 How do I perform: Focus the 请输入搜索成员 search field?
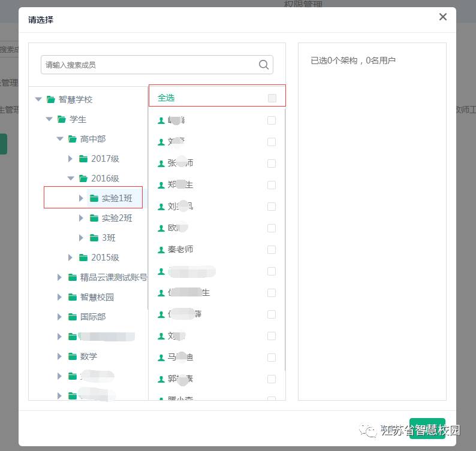coord(157,65)
